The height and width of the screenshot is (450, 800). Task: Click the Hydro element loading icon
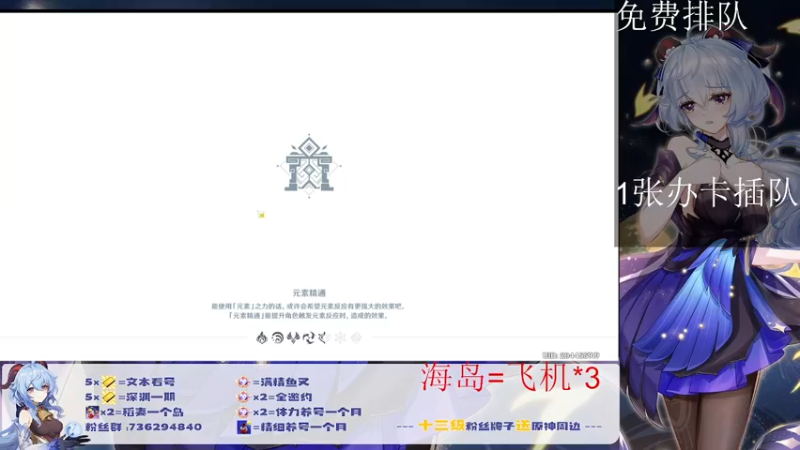click(278, 338)
